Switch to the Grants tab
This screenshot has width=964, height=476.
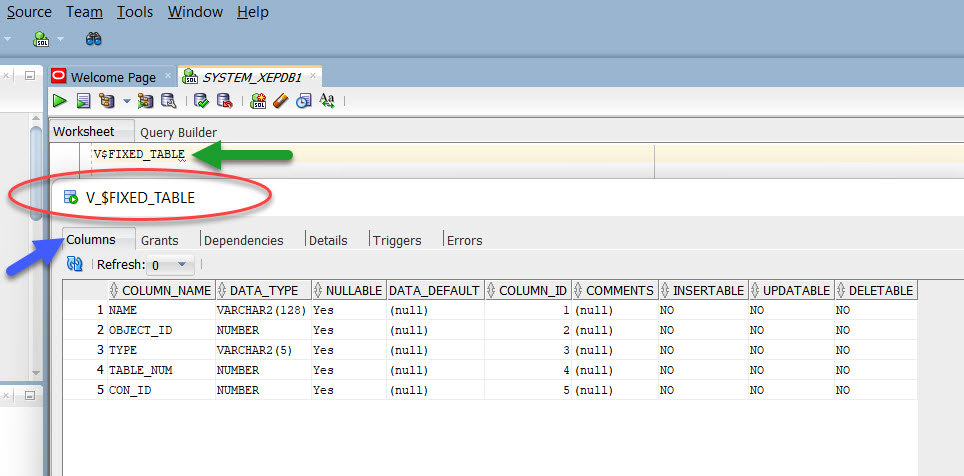click(x=160, y=240)
